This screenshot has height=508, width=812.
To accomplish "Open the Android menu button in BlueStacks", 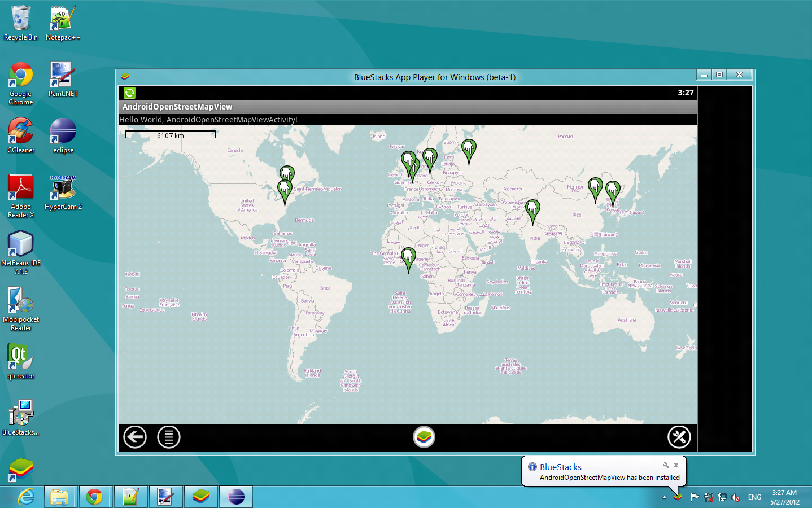I will click(169, 437).
